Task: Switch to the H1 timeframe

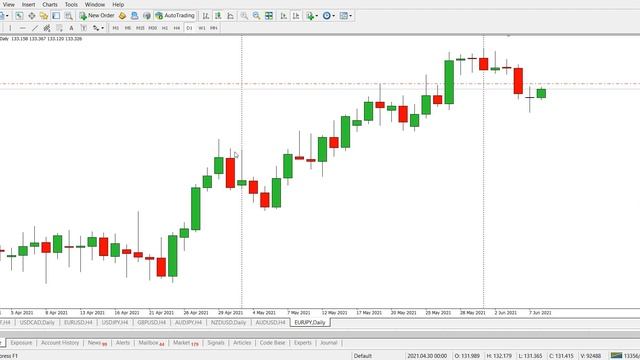Action: pos(165,28)
